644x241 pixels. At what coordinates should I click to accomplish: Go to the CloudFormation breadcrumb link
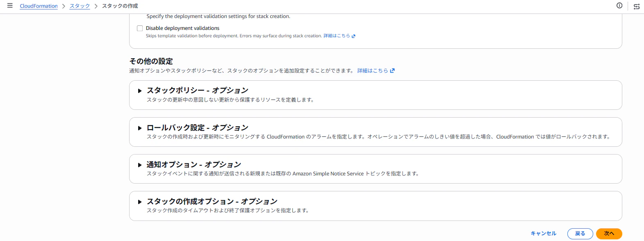pyautogui.click(x=39, y=6)
